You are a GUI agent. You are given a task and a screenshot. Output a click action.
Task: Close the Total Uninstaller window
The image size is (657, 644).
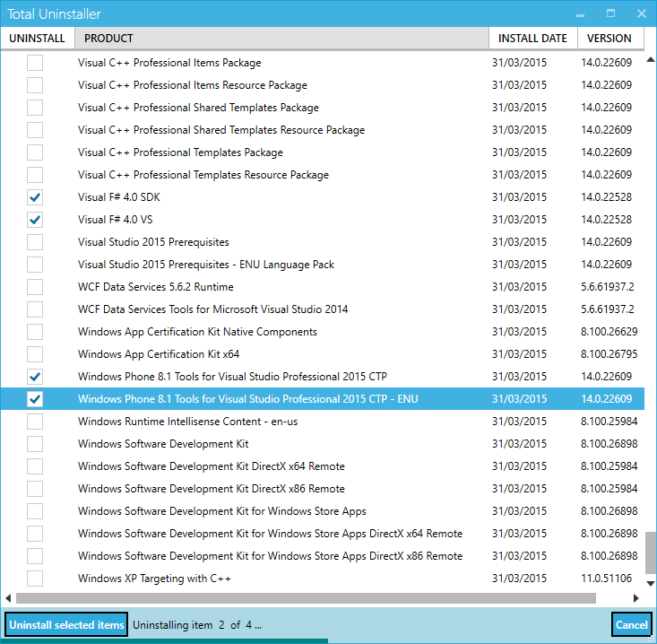pyautogui.click(x=642, y=13)
